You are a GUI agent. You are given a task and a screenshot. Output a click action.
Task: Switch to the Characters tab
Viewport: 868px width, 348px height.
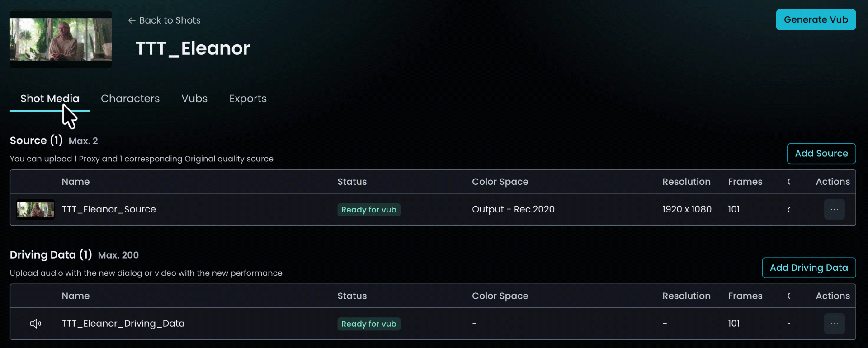coord(130,99)
